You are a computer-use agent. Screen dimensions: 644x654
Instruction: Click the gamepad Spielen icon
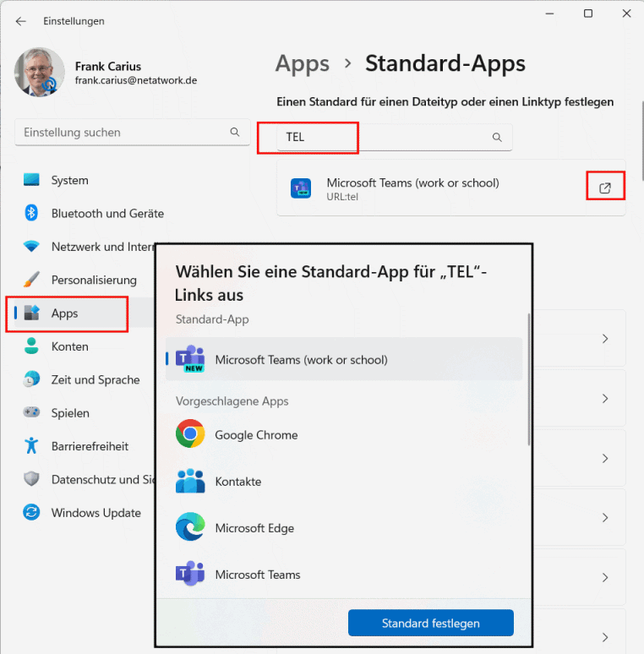[x=31, y=412]
